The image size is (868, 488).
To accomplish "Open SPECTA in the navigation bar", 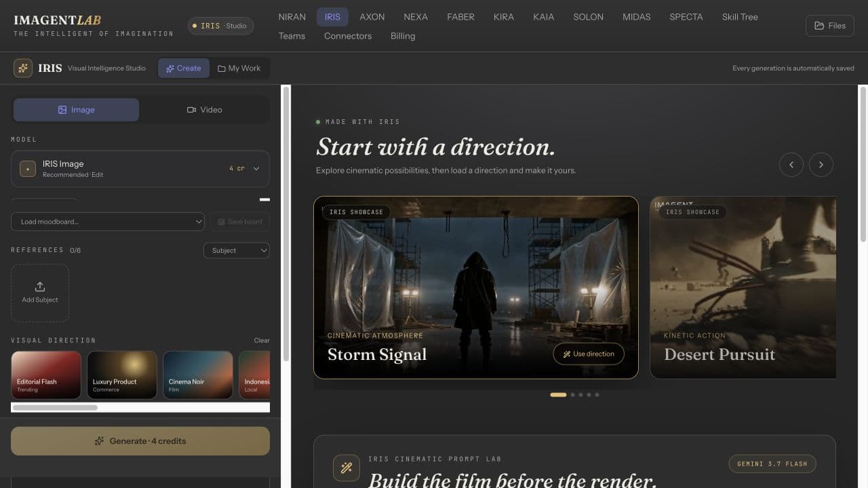I will coord(686,17).
